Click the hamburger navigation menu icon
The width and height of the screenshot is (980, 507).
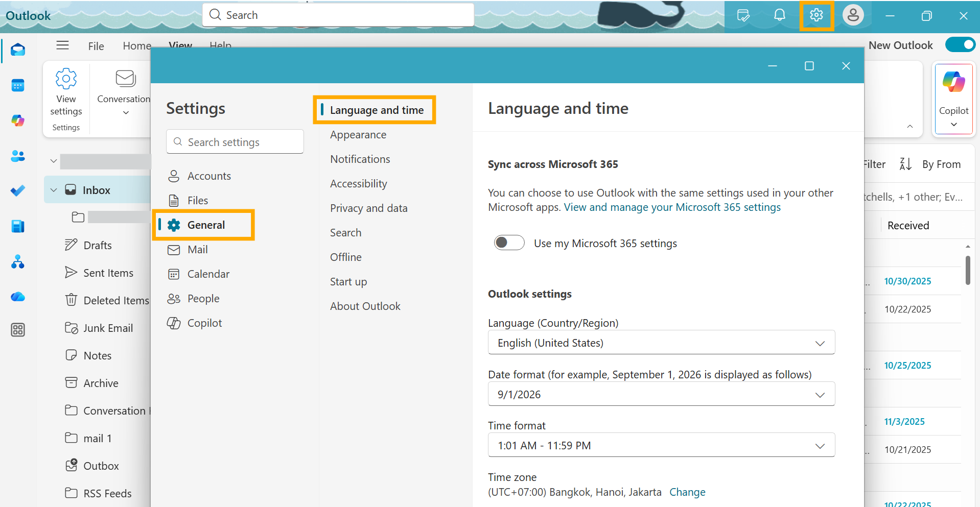(x=63, y=45)
